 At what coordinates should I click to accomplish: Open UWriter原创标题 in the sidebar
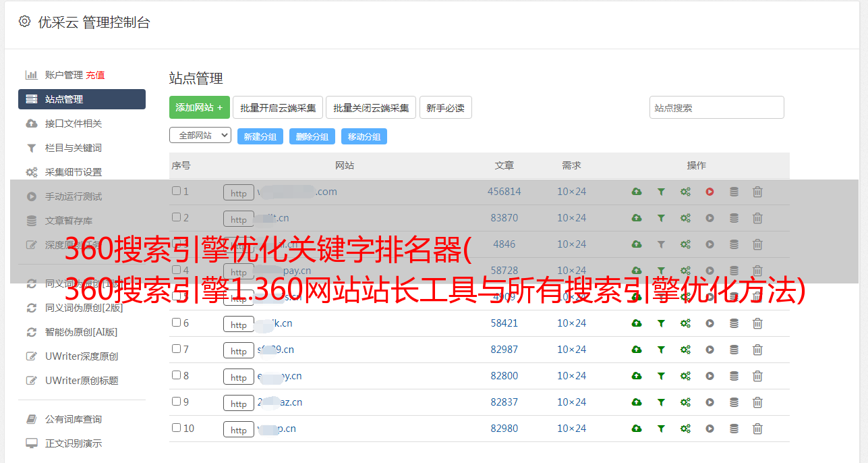82,381
